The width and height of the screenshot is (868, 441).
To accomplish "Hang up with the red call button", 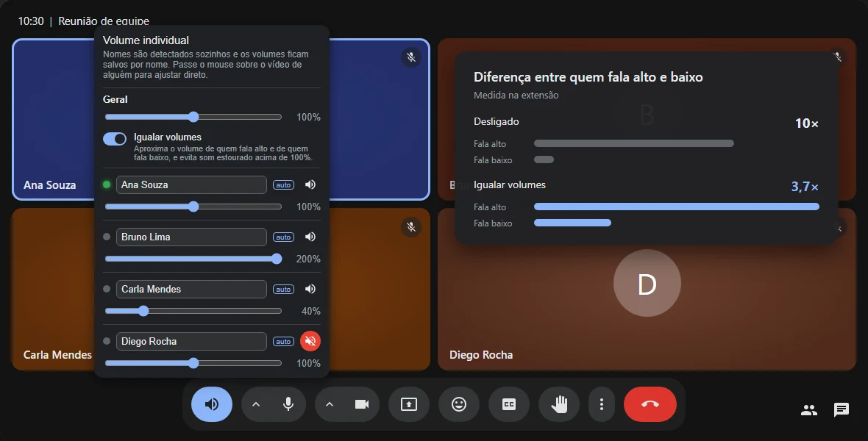I will (650, 404).
